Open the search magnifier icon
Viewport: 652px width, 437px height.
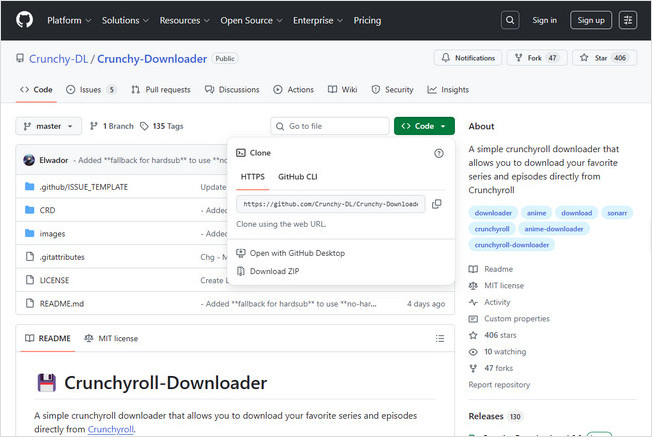tap(510, 20)
